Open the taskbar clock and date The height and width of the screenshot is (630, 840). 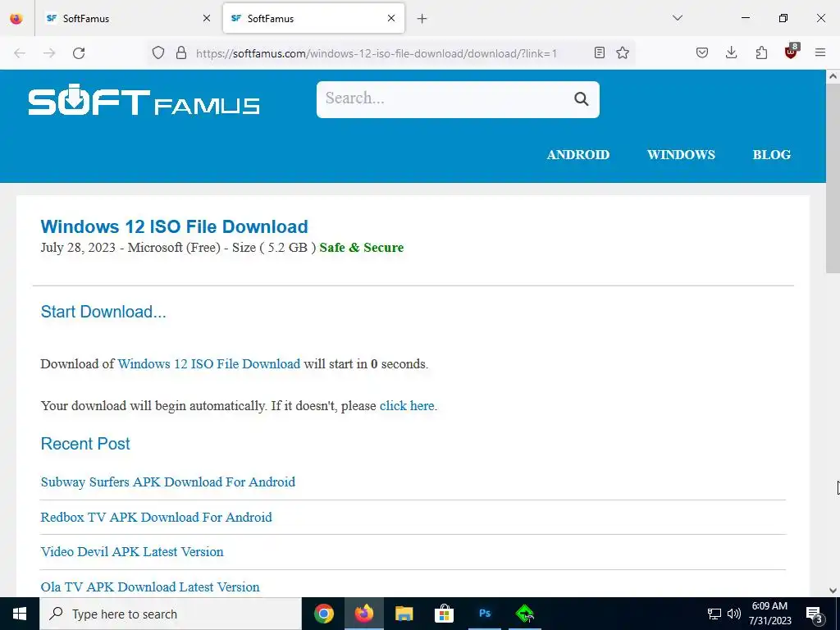(x=769, y=614)
